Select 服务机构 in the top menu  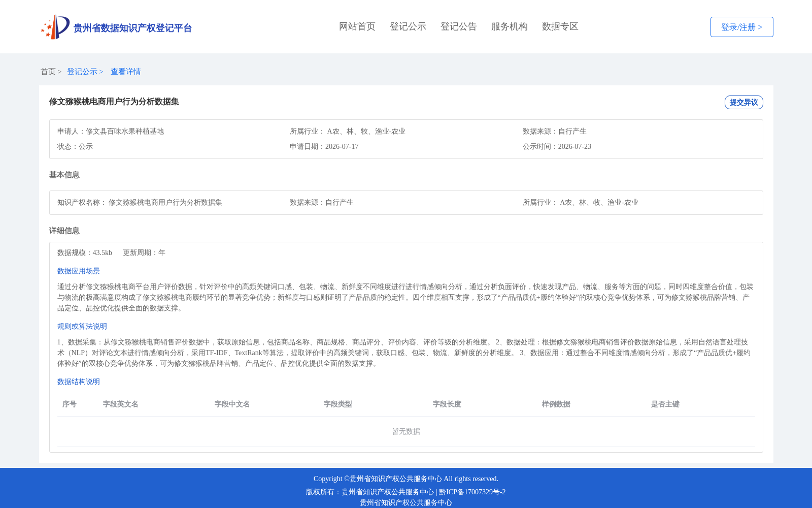(510, 26)
